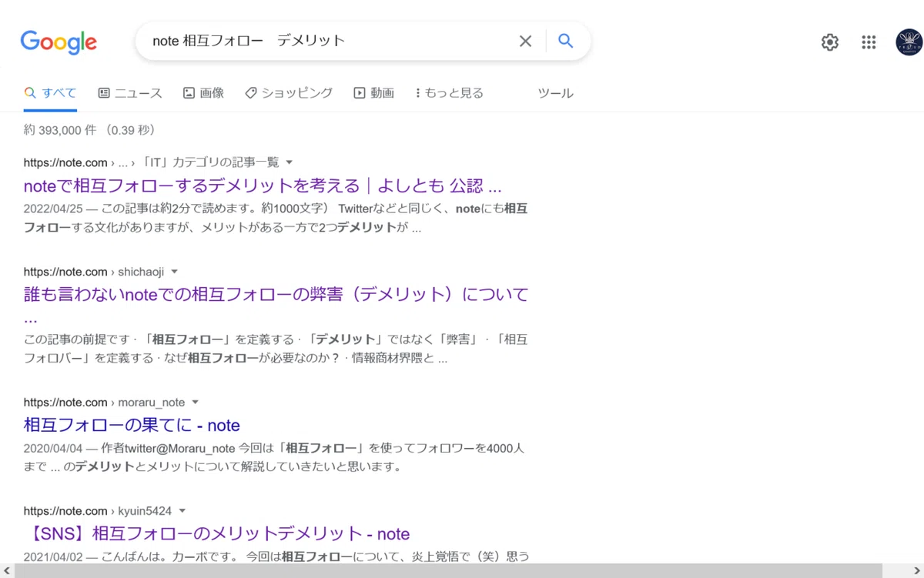Click the snippet starting with 2022/04/25
This screenshot has width=924, height=578.
276,219
